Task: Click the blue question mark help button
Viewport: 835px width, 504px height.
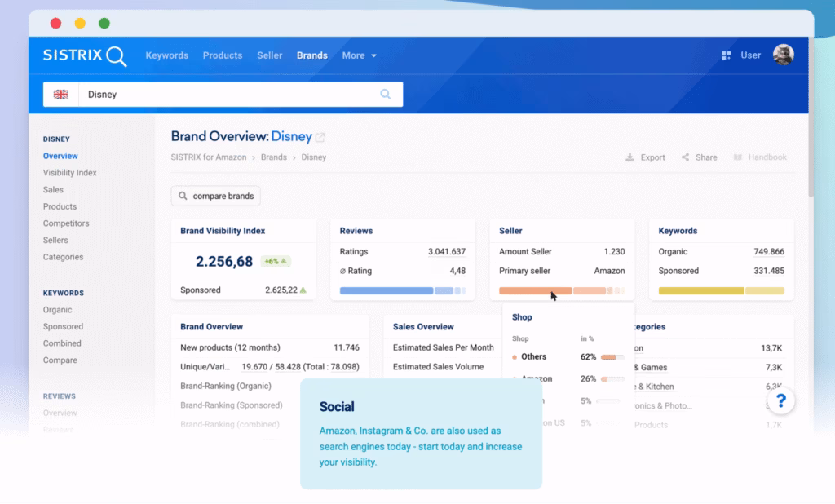Action: click(780, 400)
